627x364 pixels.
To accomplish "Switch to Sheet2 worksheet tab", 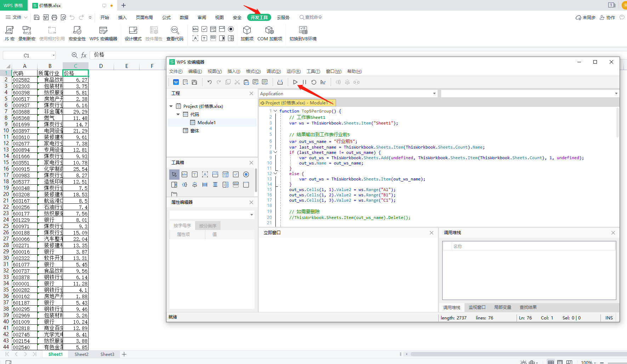I will click(x=81, y=354).
